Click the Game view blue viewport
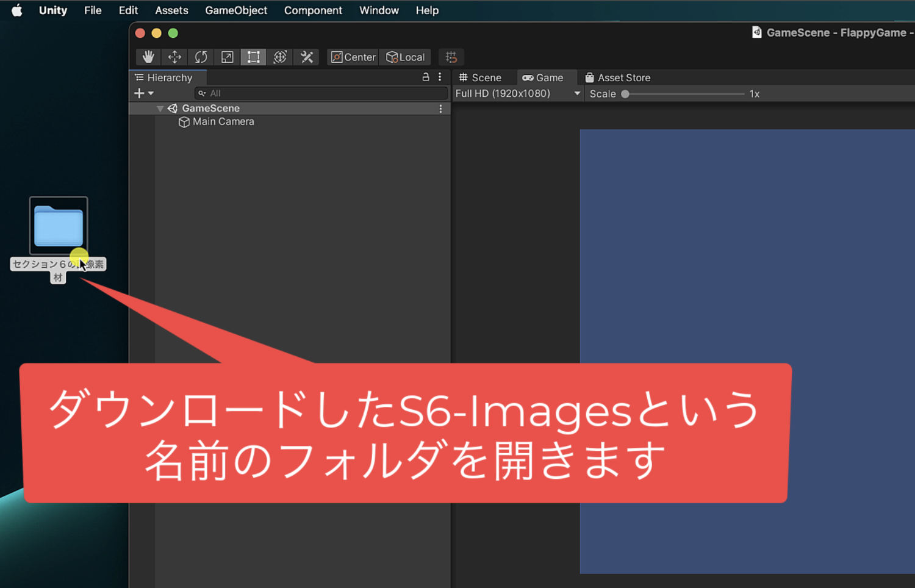This screenshot has width=915, height=588. (747, 351)
